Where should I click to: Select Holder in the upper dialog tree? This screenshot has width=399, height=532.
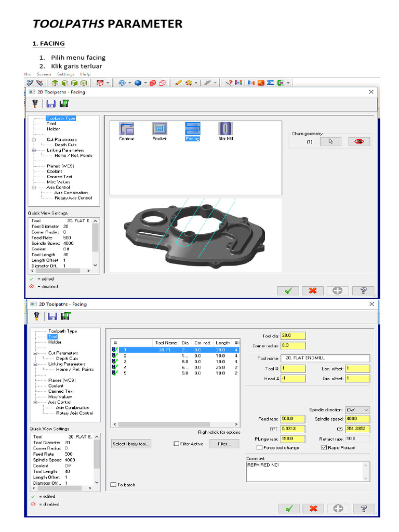(54, 129)
